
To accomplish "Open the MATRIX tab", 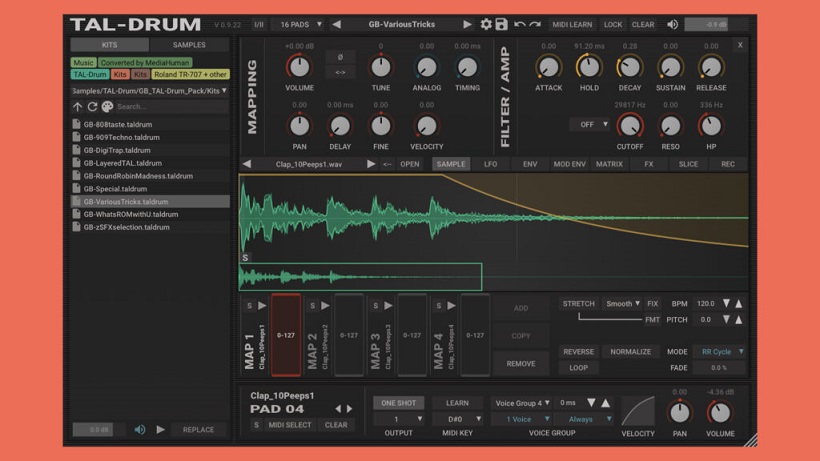I will coord(609,164).
